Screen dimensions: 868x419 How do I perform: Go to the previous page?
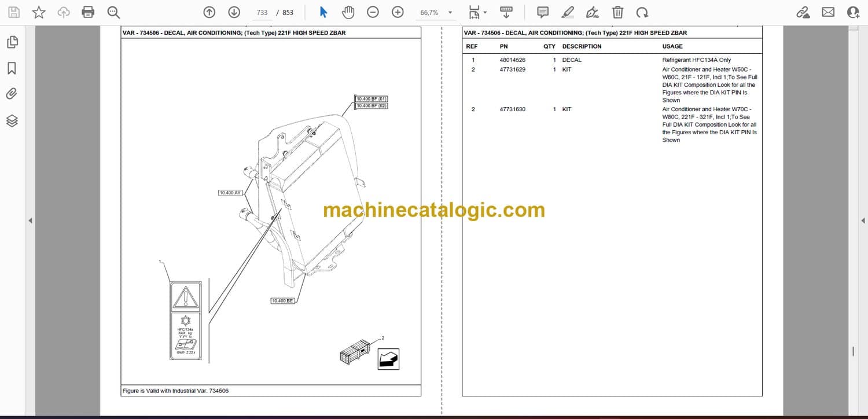click(x=209, y=12)
